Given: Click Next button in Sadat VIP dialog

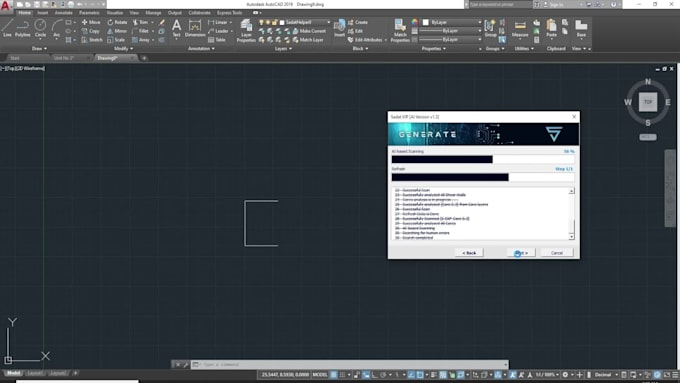Looking at the screenshot, I should pyautogui.click(x=521, y=253).
